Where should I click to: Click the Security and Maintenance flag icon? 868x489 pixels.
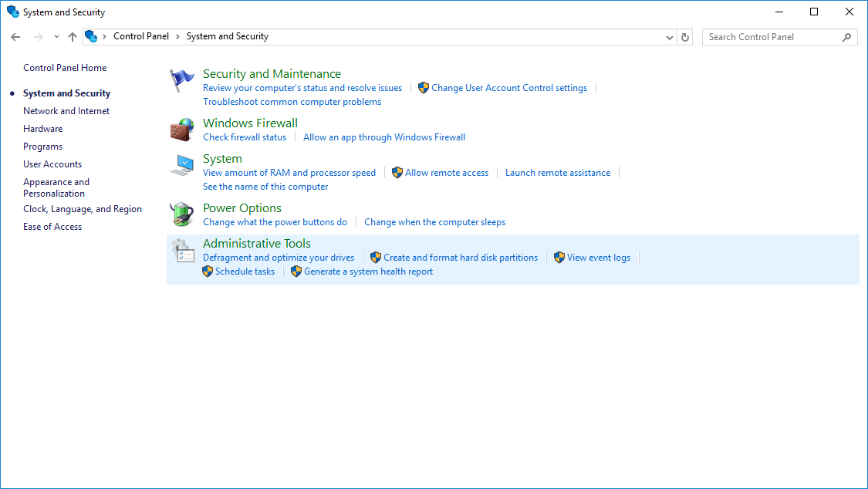(x=181, y=80)
